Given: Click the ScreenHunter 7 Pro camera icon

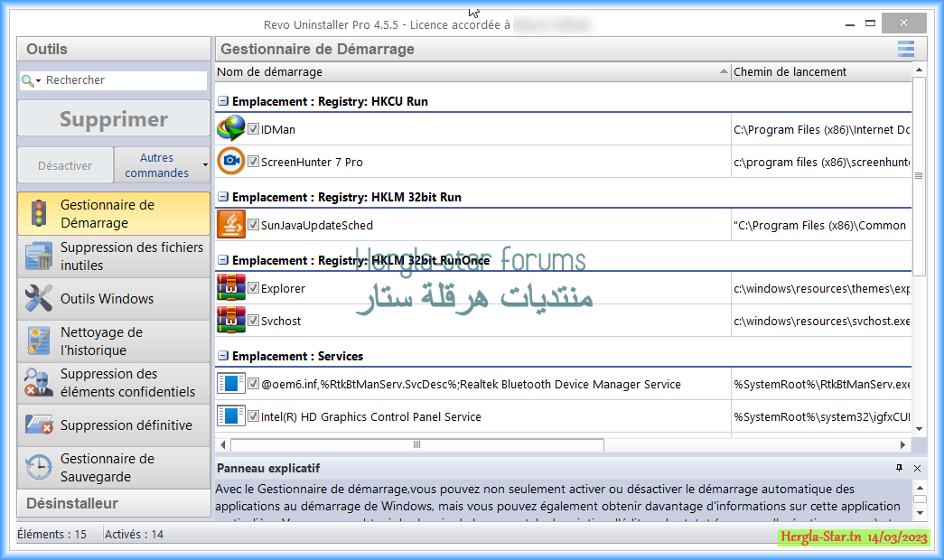Looking at the screenshot, I should [231, 161].
